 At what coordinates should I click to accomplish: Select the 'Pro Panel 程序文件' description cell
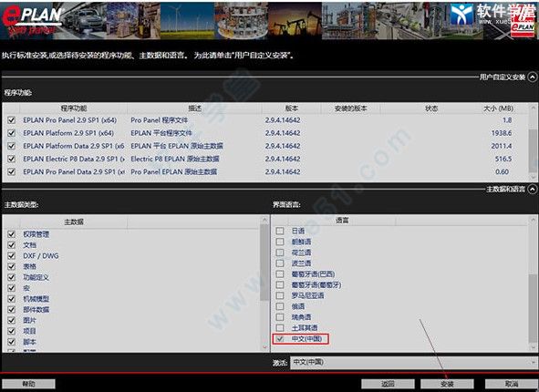click(x=160, y=120)
